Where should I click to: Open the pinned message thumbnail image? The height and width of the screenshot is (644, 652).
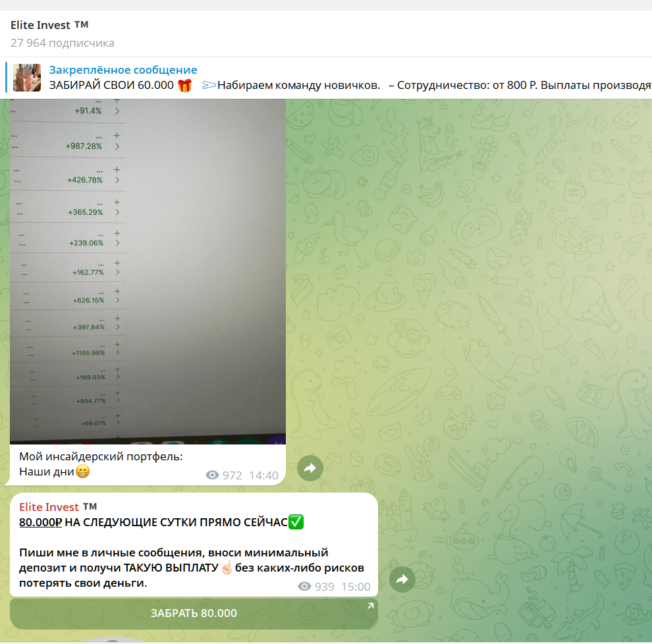tap(27, 78)
